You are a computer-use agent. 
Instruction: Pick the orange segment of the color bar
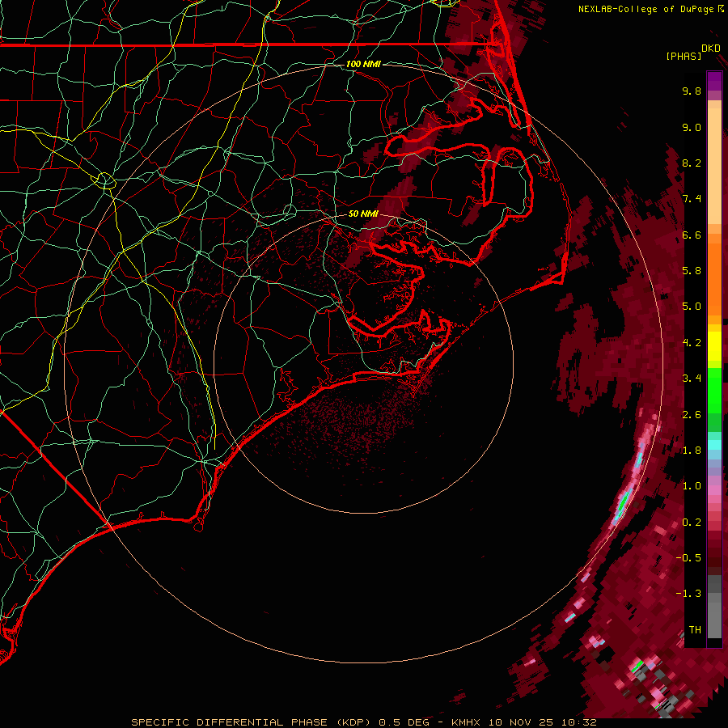point(714,275)
